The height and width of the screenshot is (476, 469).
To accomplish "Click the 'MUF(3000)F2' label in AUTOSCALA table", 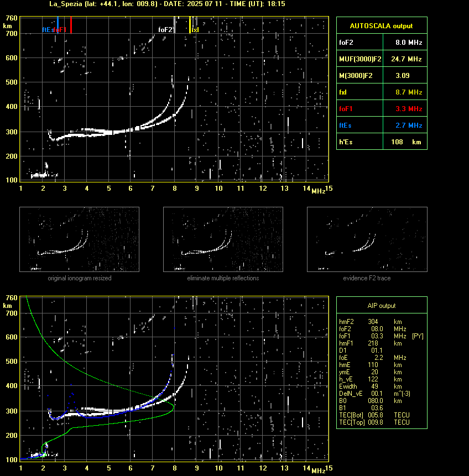I will 360,59.
